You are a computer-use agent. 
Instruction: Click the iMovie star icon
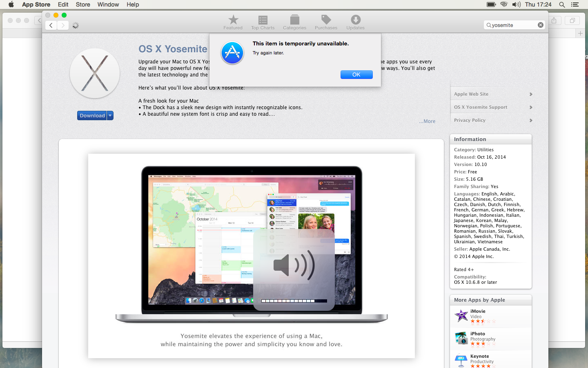[461, 316]
